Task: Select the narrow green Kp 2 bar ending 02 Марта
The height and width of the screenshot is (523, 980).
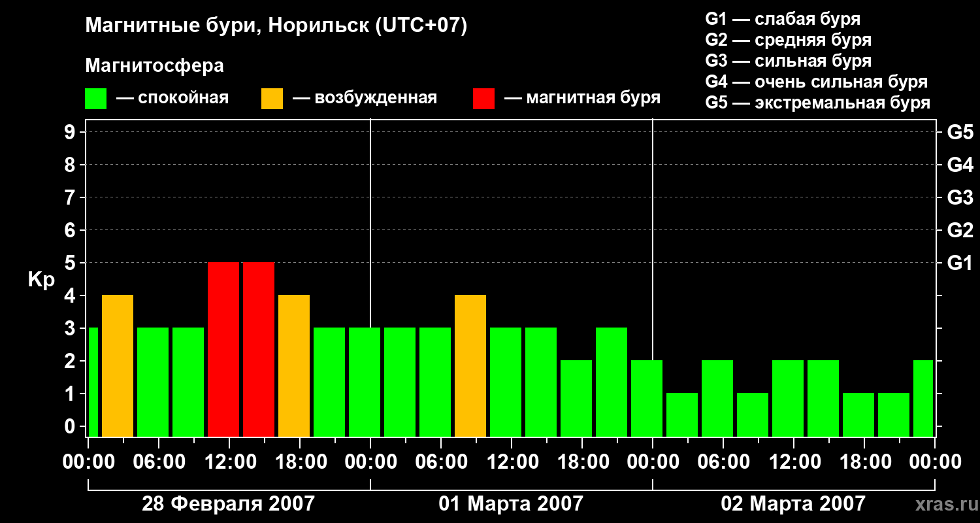Action: [923, 398]
